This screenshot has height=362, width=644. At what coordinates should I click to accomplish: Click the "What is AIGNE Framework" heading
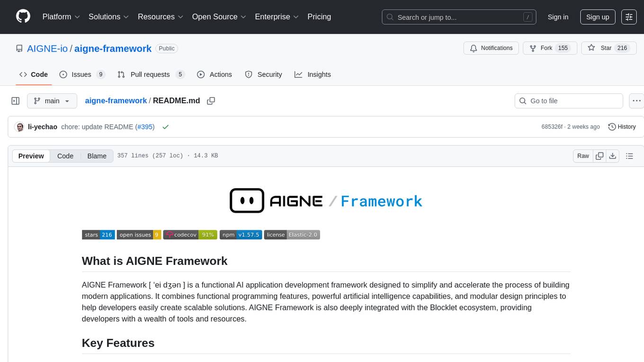point(154,261)
